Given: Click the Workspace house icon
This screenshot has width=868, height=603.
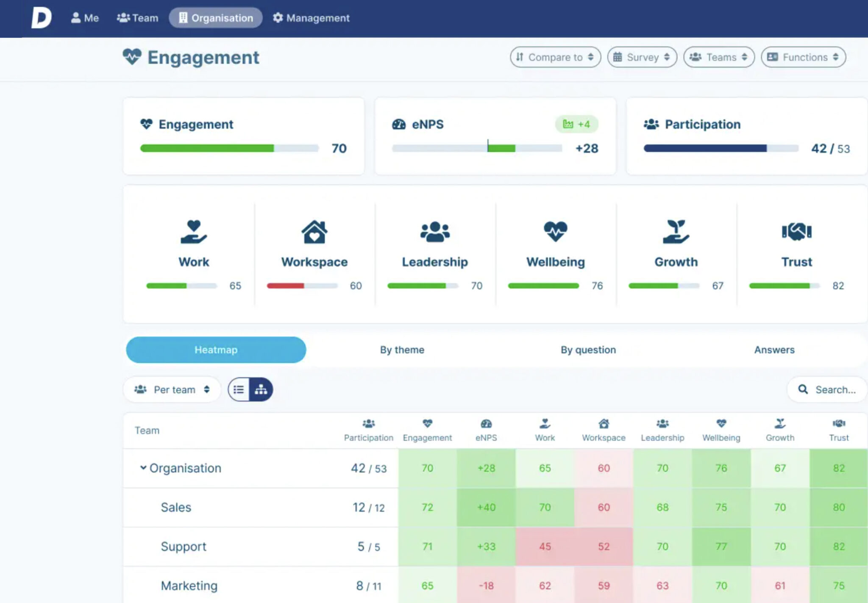Looking at the screenshot, I should click(314, 232).
